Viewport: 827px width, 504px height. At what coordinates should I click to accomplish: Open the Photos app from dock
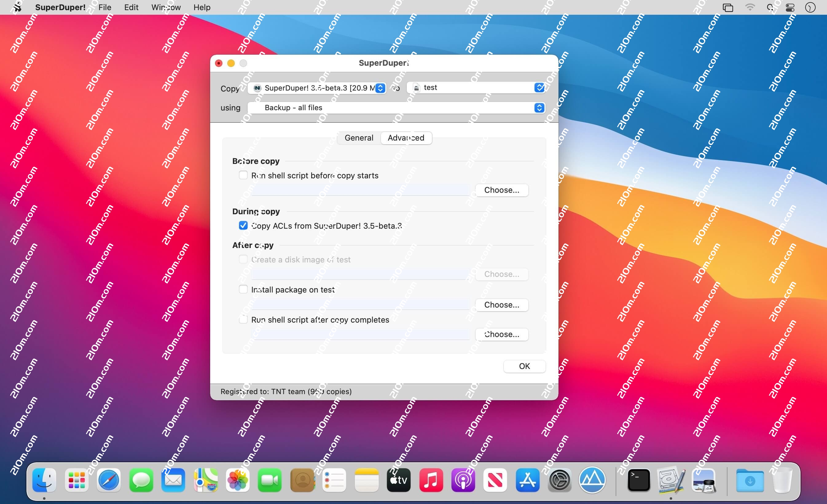coord(237,480)
